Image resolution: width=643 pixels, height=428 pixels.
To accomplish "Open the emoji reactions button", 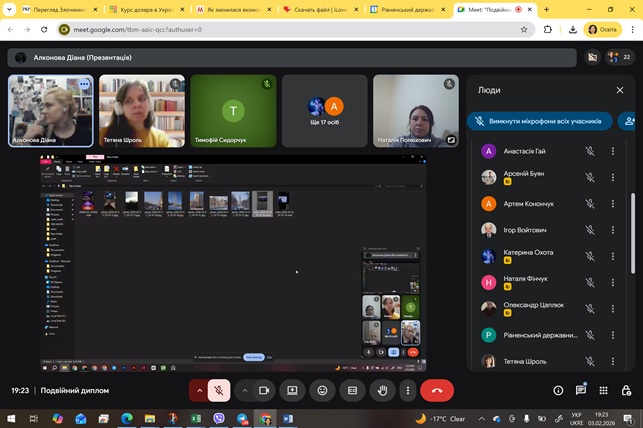I will pos(322,390).
